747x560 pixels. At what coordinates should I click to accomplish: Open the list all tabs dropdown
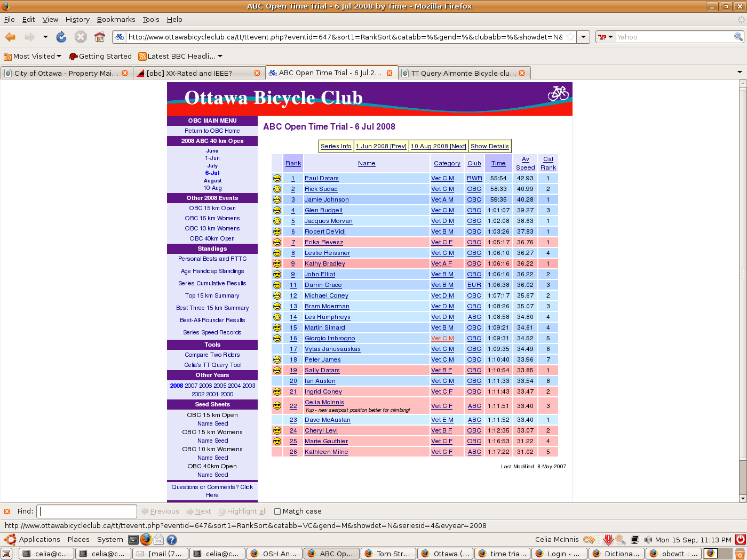[x=740, y=73]
